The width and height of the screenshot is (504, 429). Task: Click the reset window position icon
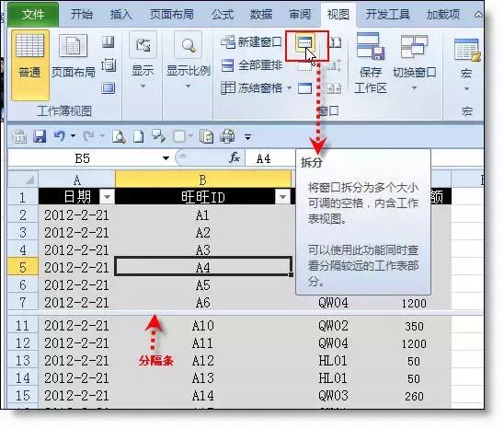[x=334, y=88]
